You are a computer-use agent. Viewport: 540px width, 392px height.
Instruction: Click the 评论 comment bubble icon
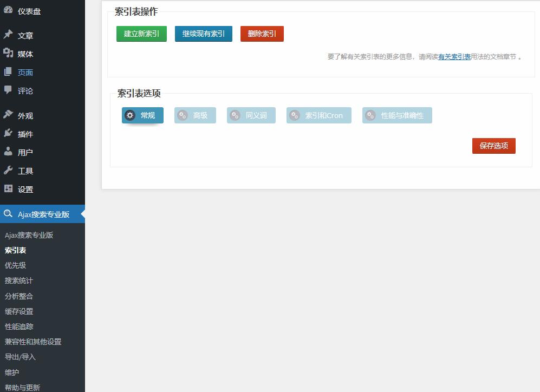pos(8,90)
